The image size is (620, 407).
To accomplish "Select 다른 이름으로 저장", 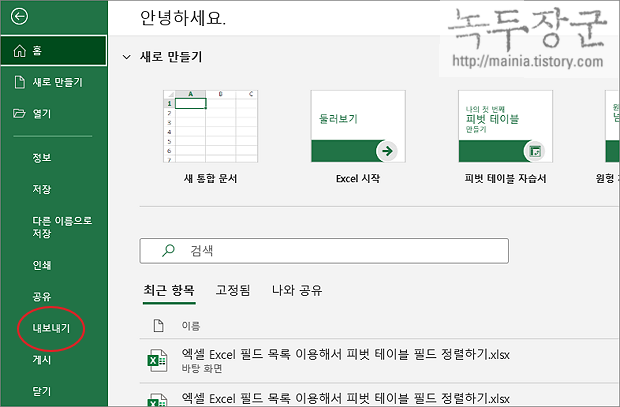I will point(62,227).
